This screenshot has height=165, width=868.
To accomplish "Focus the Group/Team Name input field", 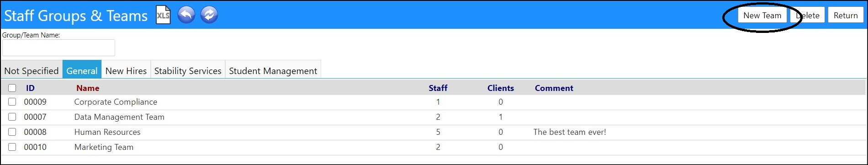I will pyautogui.click(x=58, y=48).
